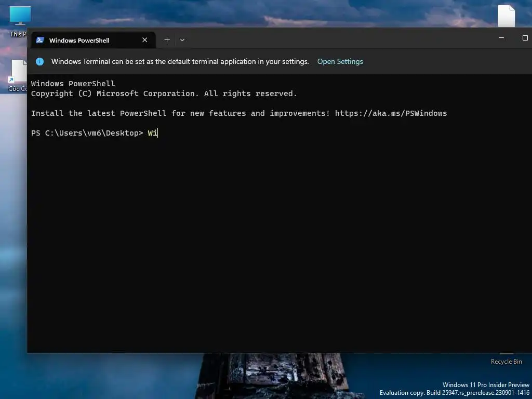532x399 pixels.
Task: Click the https://aka.ms/PSWindows URL text
Action: pos(391,113)
